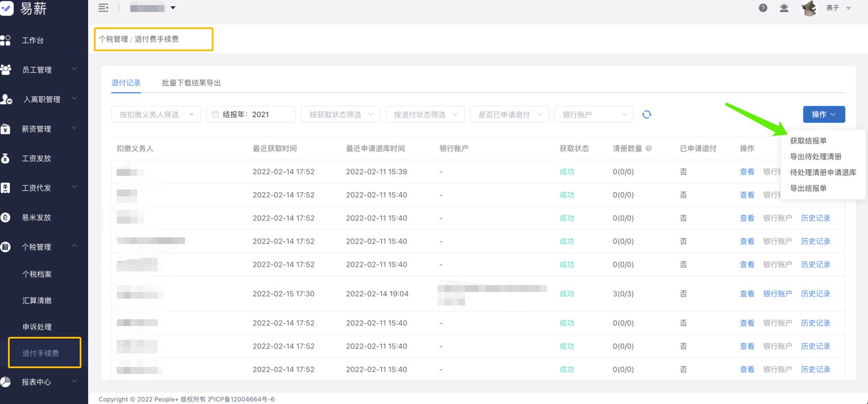Click the 清册数量 info tooltip icon
Screen dimensions: 868x404
click(x=648, y=149)
